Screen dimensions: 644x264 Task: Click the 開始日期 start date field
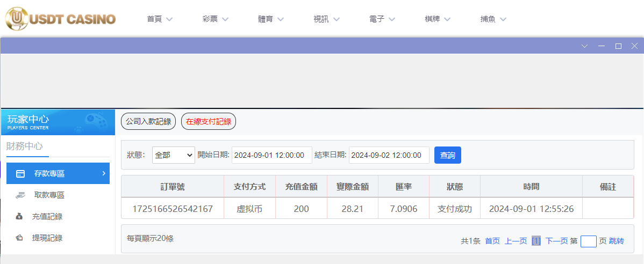pyautogui.click(x=272, y=155)
